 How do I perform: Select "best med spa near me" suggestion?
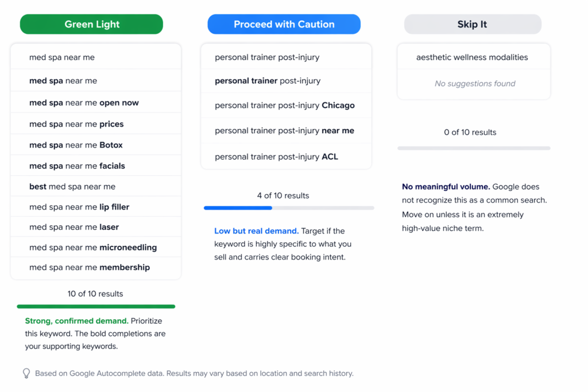[x=72, y=187]
